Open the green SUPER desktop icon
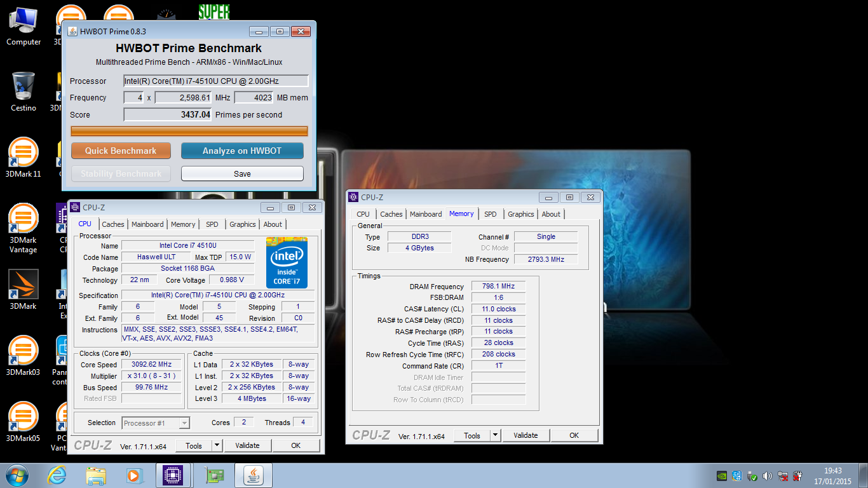The width and height of the screenshot is (868, 488). point(214,11)
